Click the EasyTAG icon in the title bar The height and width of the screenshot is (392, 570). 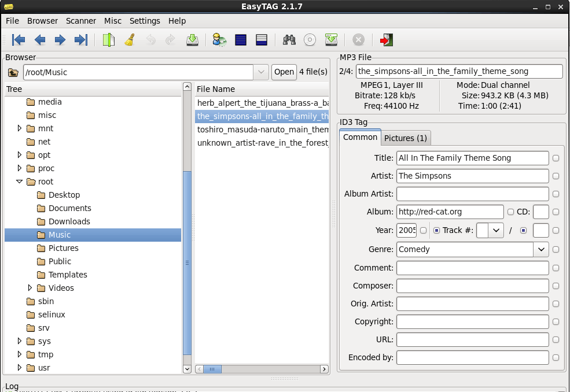click(x=9, y=6)
